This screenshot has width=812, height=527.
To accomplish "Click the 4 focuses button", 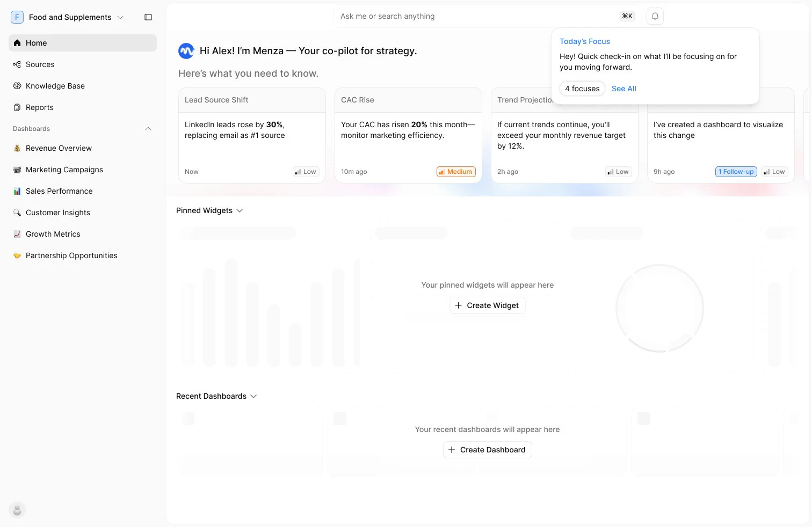I will [x=582, y=89].
